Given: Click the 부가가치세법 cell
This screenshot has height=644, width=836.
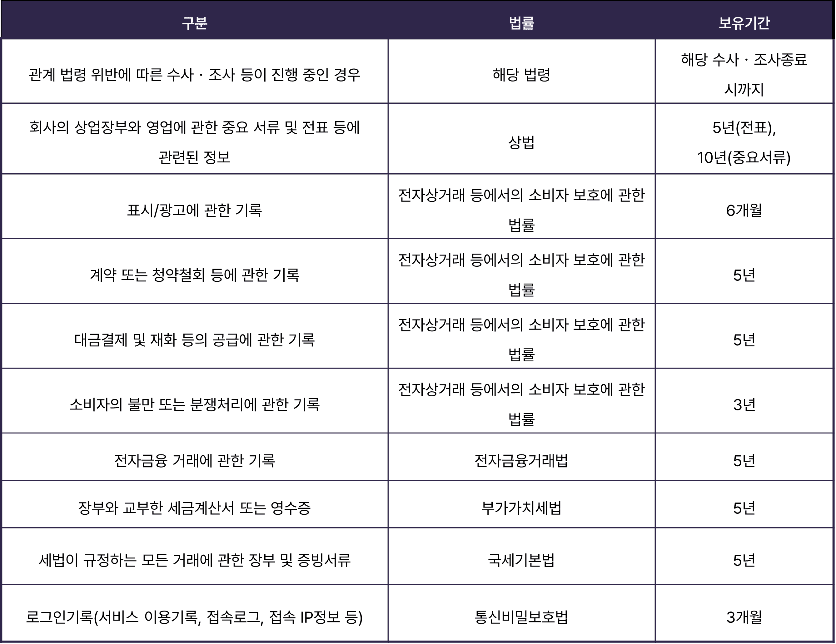Looking at the screenshot, I should [521, 508].
